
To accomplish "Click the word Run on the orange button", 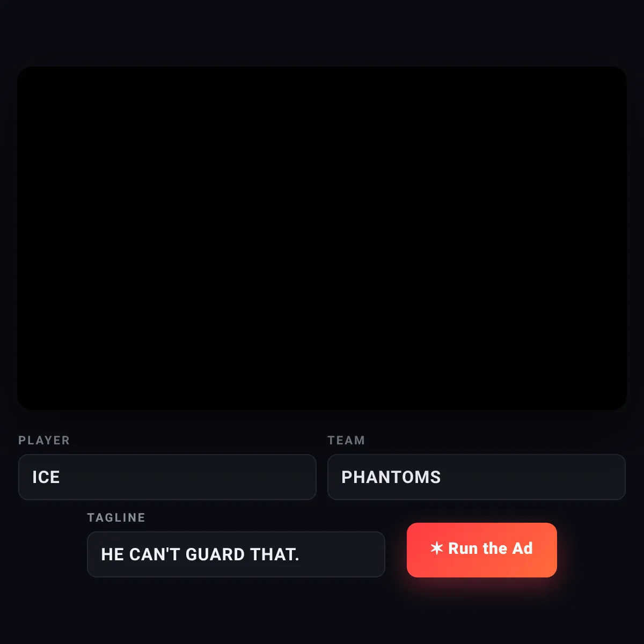I will (x=463, y=548).
